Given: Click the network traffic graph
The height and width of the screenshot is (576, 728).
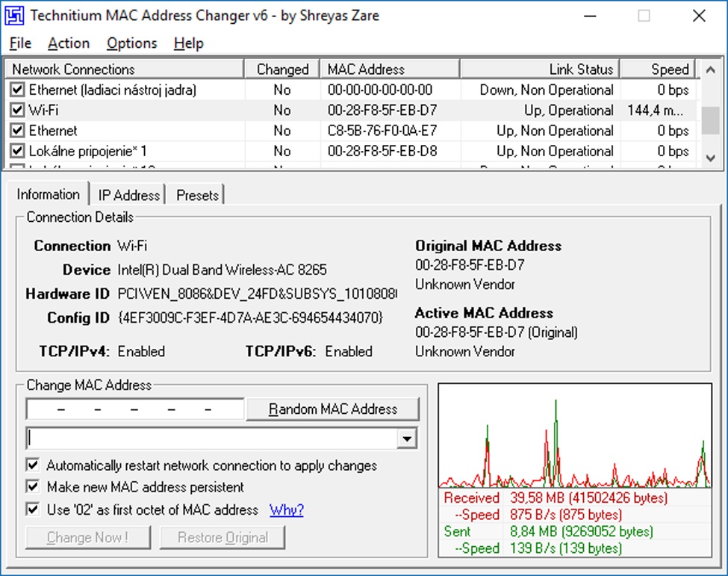Looking at the screenshot, I should click(x=575, y=436).
